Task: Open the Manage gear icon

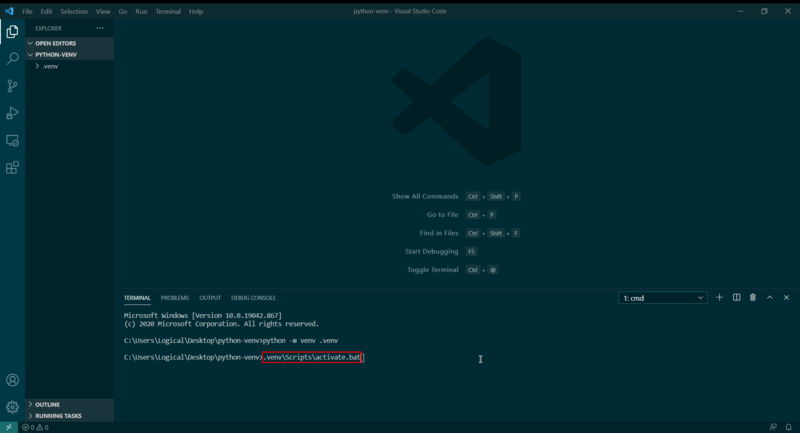Action: [12, 407]
